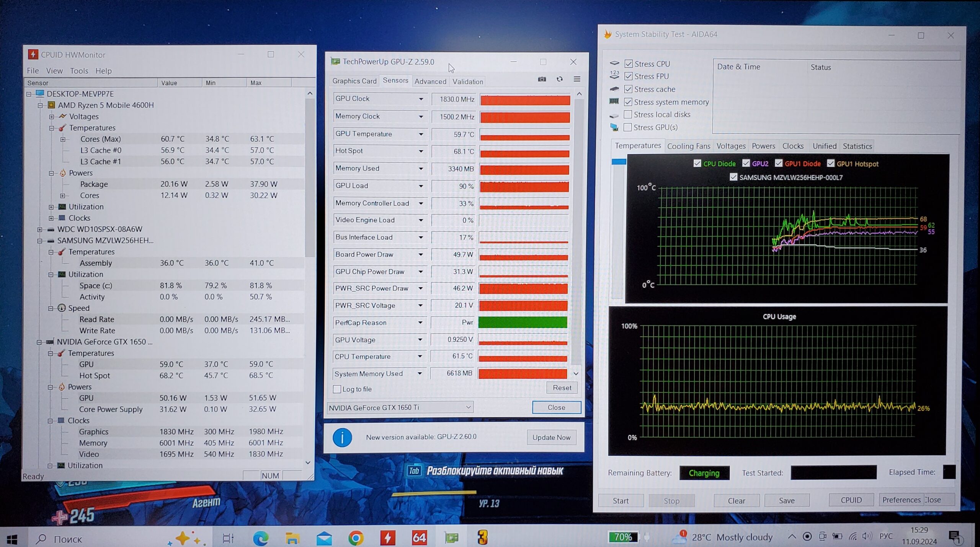Enable the Stress GPU(s) checkbox

628,127
